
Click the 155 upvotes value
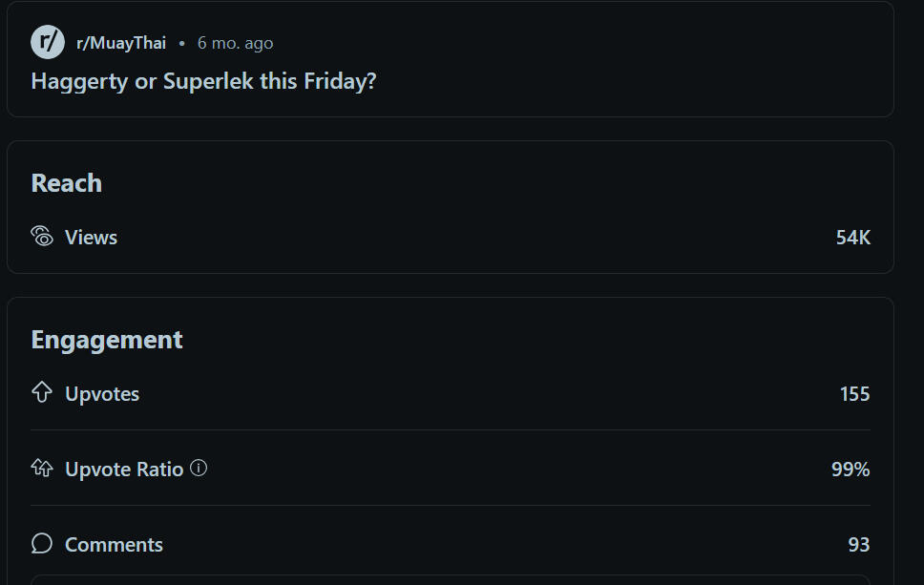click(x=854, y=394)
